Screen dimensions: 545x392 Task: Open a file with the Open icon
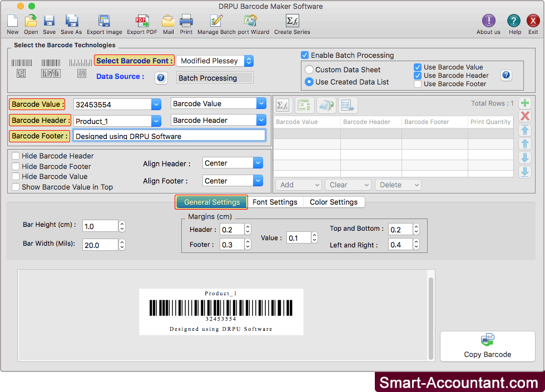(31, 21)
